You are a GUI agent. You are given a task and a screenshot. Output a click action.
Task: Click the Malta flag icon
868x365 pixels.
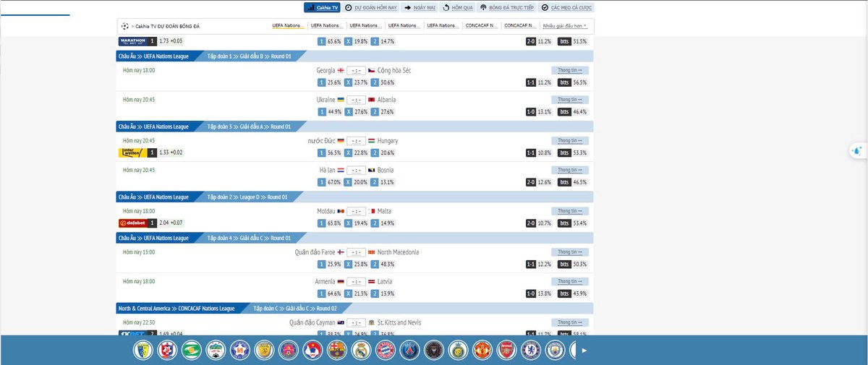371,211
